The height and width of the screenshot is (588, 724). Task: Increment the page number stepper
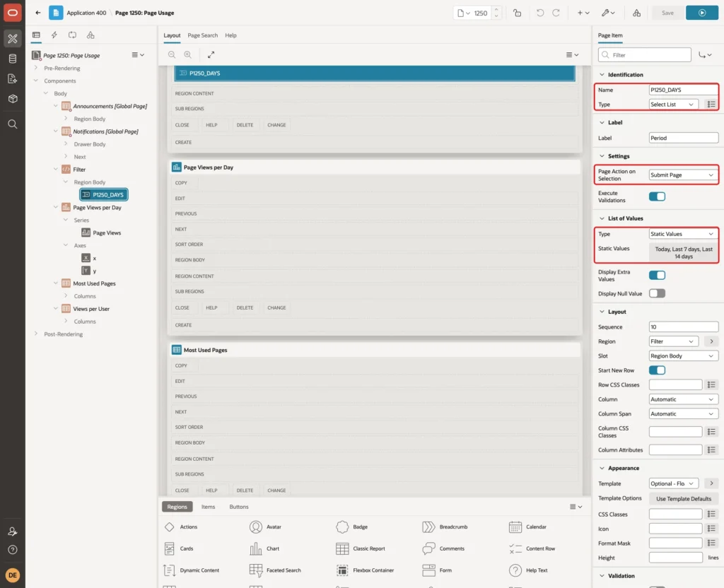496,10
